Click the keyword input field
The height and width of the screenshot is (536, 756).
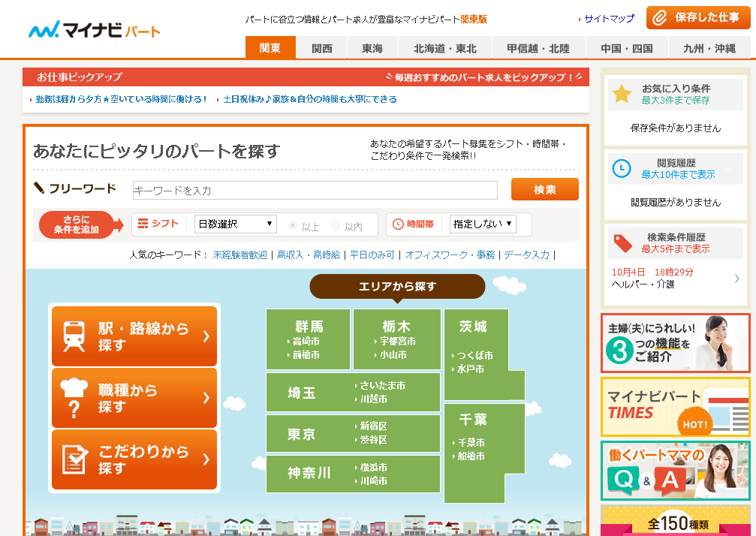coord(315,190)
